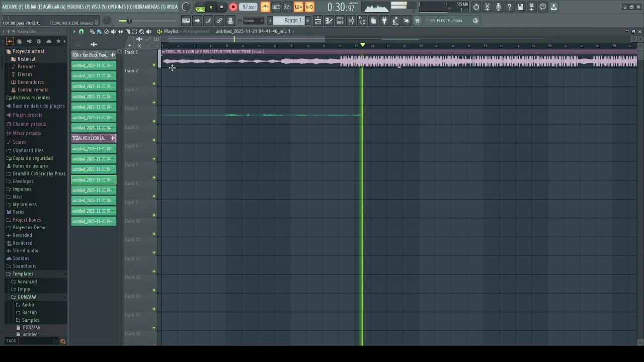Mute Track 4 via its green light
644x362 pixels.
(154, 121)
